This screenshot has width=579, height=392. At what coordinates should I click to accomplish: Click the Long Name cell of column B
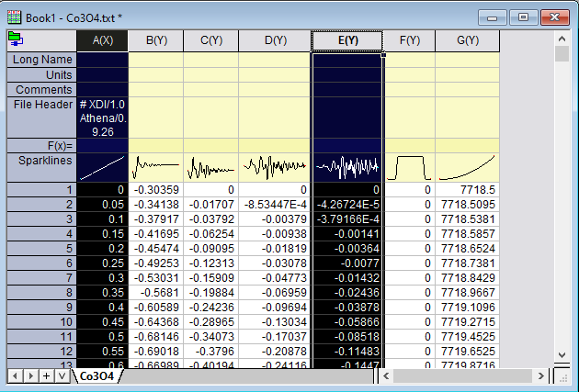pos(156,60)
